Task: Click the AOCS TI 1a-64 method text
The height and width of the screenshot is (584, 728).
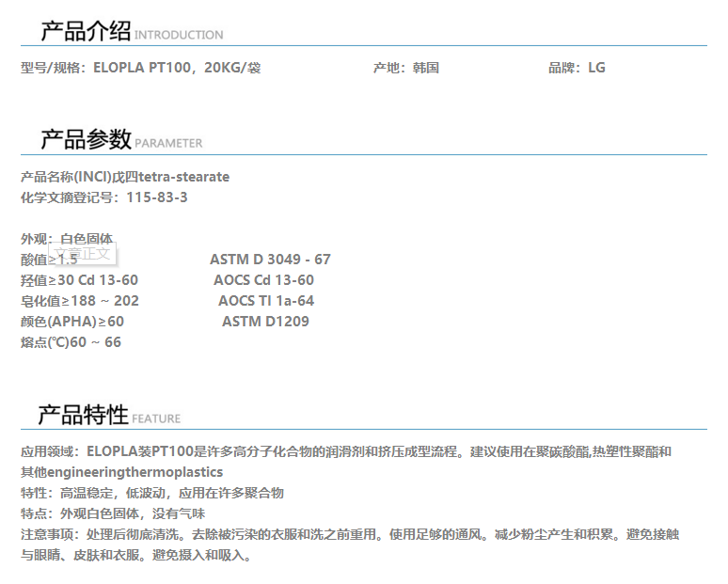Action: (266, 301)
